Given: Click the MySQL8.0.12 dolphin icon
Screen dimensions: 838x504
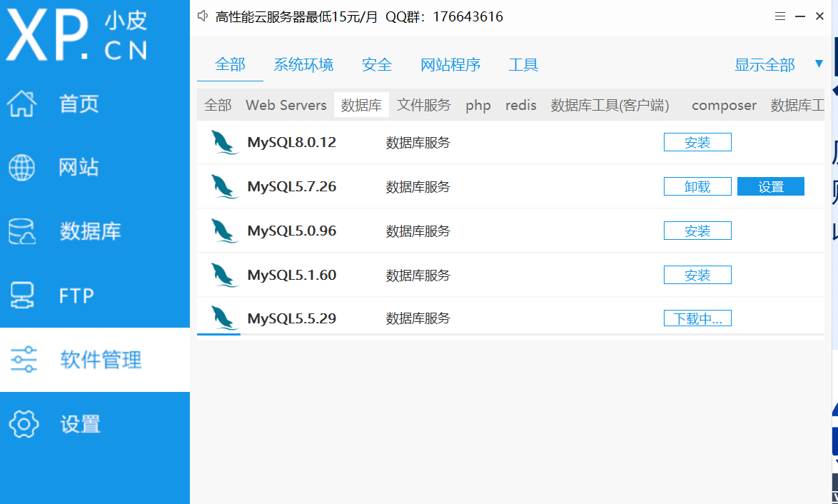Looking at the screenshot, I should click(224, 142).
